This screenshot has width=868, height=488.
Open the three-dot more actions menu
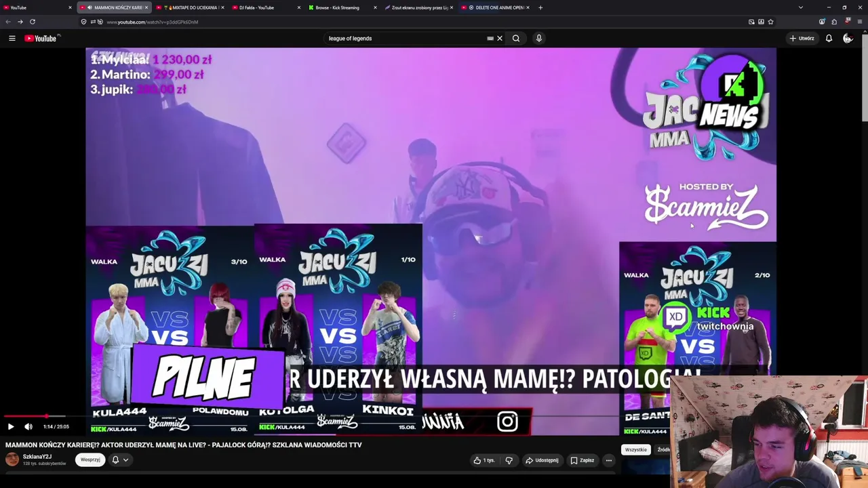pyautogui.click(x=609, y=460)
